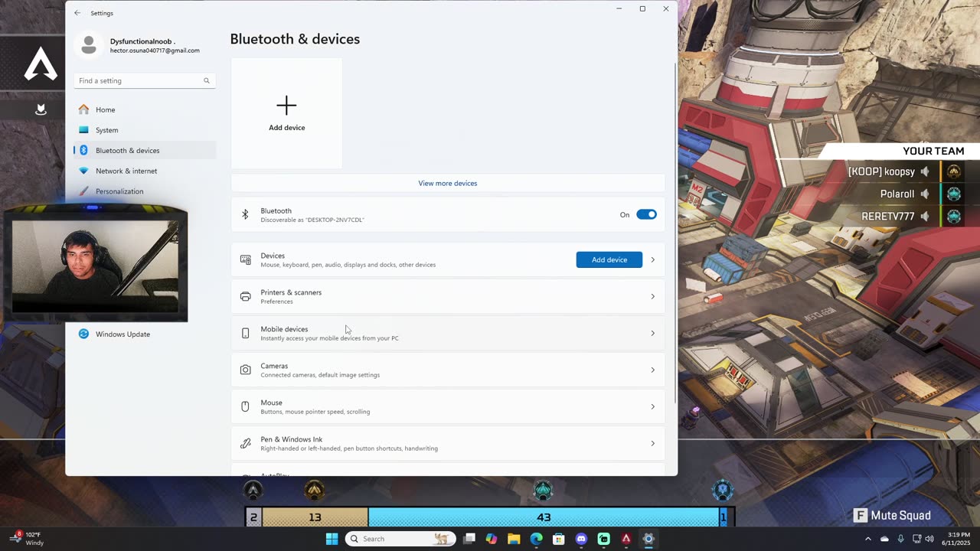Open Pen & Windows Ink using its chevron
The width and height of the screenshot is (980, 551).
point(652,443)
